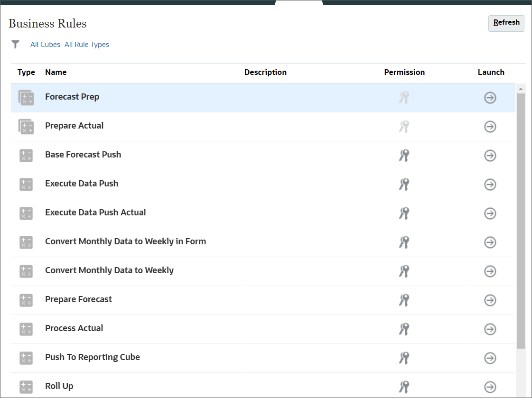Select the Convert Monthly Data to Weekly in Form rule
Screen dimensions: 532x398
(x=125, y=242)
